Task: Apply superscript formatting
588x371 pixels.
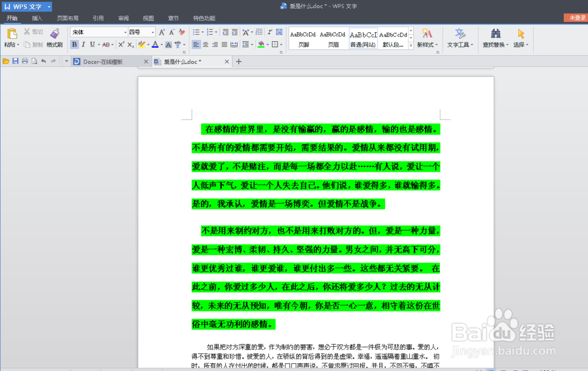Action: point(121,44)
